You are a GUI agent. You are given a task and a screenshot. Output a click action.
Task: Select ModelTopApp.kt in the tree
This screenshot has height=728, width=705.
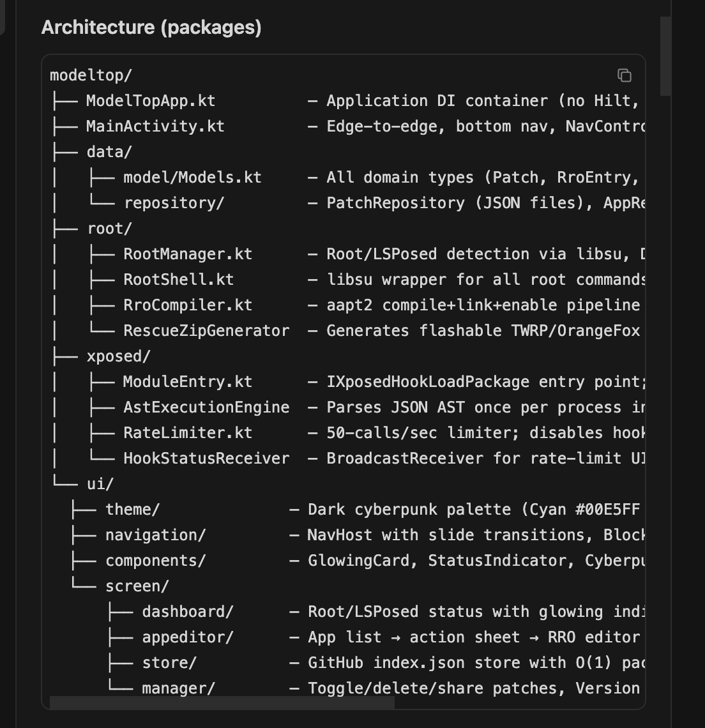(151, 101)
